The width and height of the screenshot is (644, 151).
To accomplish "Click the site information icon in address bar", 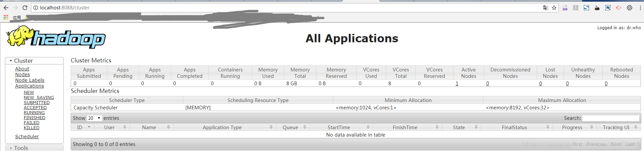I will pyautogui.click(x=36, y=8).
